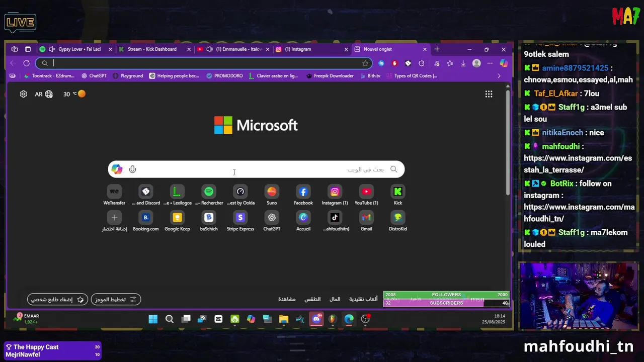The image size is (644, 362).
Task: Open the Clavier arabe en ligne bookmark
Action: click(x=273, y=76)
